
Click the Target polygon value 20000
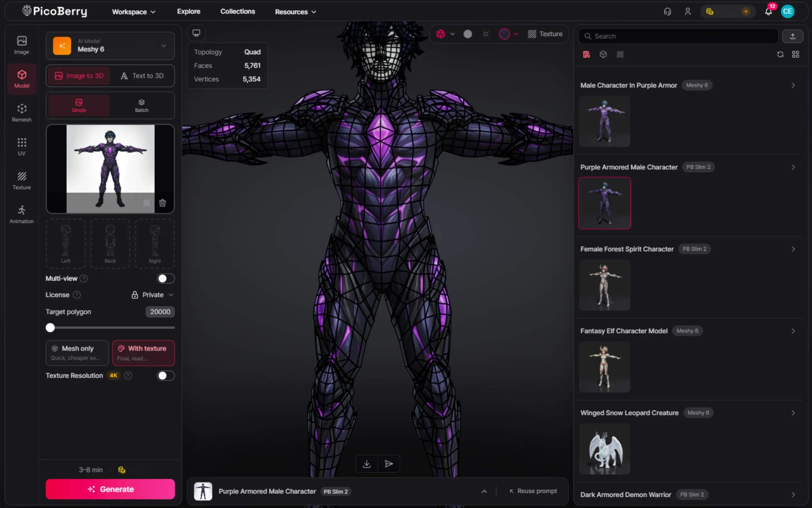click(160, 312)
